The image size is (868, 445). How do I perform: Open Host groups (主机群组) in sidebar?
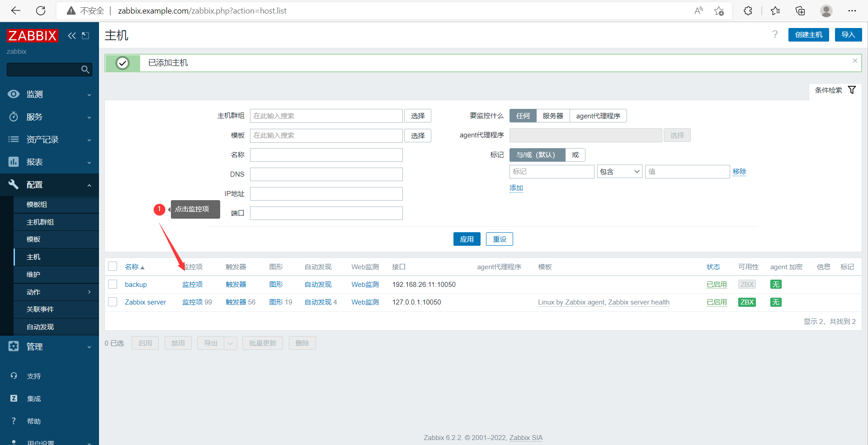[x=56, y=222]
